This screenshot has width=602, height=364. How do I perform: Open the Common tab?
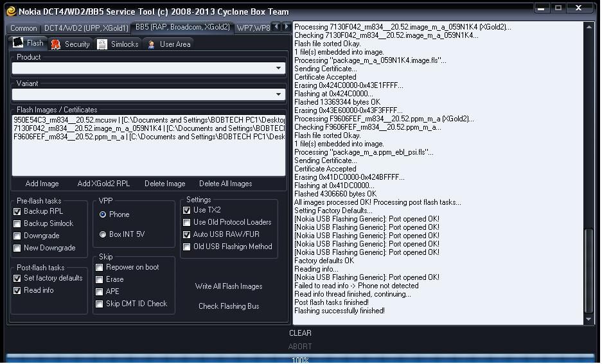click(23, 28)
